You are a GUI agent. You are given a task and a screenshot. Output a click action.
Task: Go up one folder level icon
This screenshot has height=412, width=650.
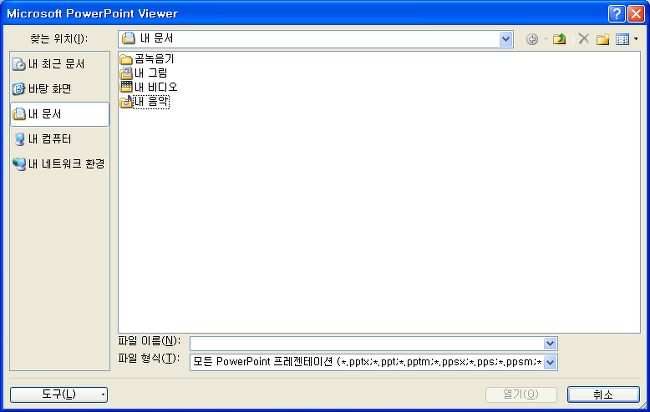560,39
